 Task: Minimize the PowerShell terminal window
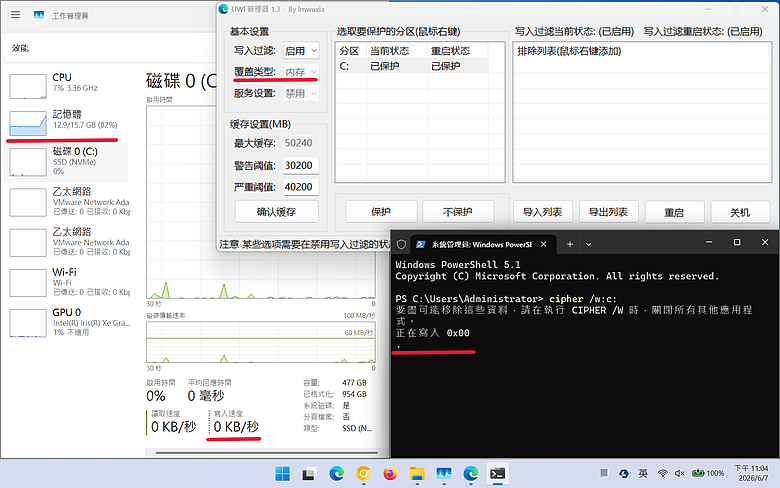709,242
